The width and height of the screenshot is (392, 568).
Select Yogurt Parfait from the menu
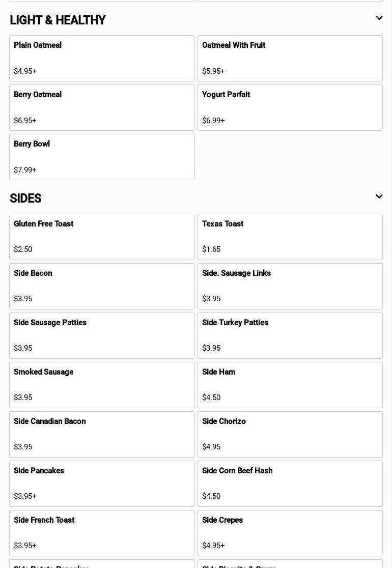[290, 107]
